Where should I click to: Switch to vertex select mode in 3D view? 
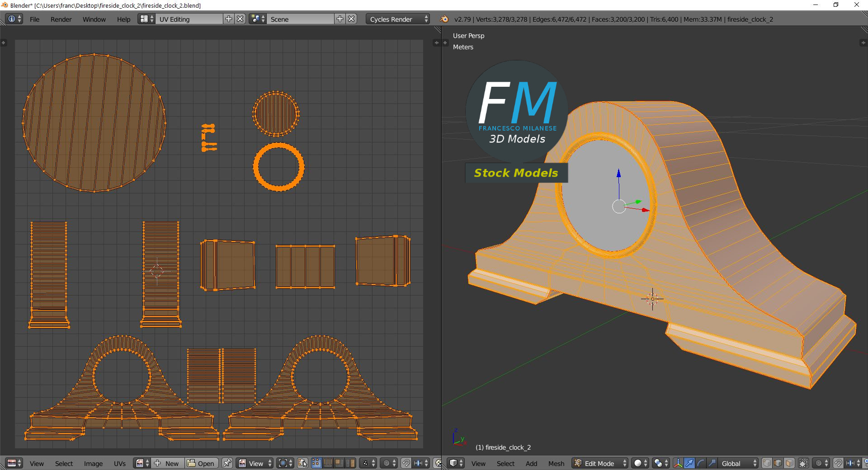[x=767, y=463]
